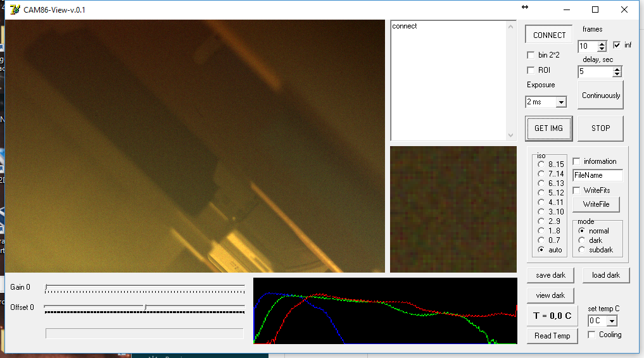This screenshot has width=644, height=358.
Task: Click the log scrollbar down arrow
Action: [x=510, y=135]
